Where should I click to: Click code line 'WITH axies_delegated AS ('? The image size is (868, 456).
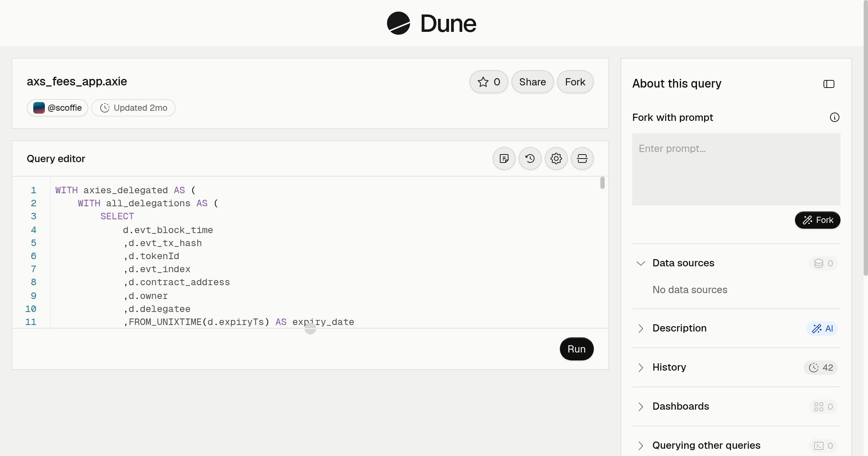[x=125, y=190]
